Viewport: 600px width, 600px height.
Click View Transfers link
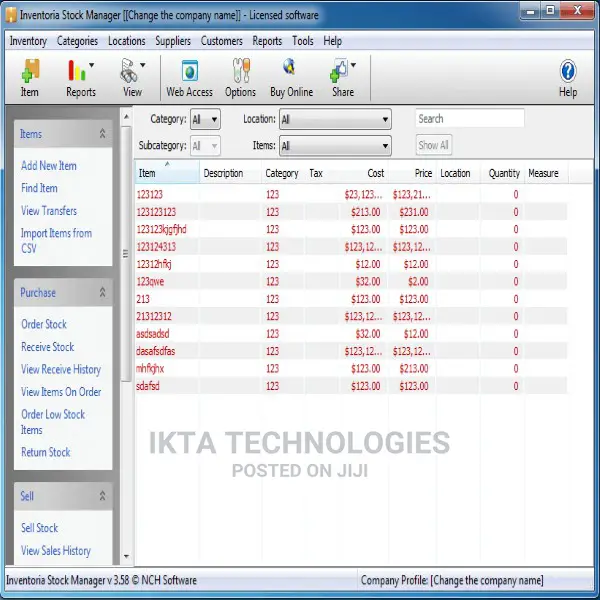click(x=49, y=210)
